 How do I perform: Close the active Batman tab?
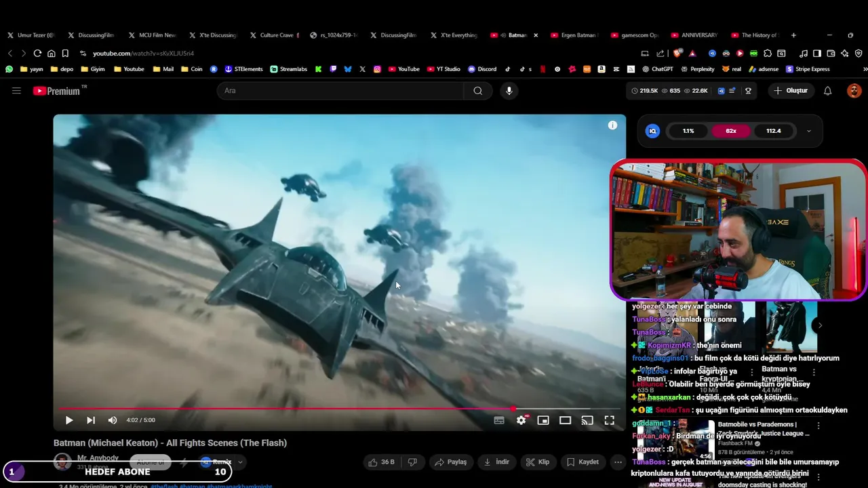[x=536, y=35]
